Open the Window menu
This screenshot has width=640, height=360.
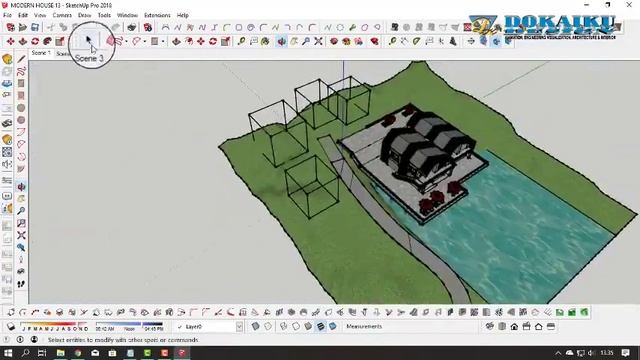[x=127, y=15]
